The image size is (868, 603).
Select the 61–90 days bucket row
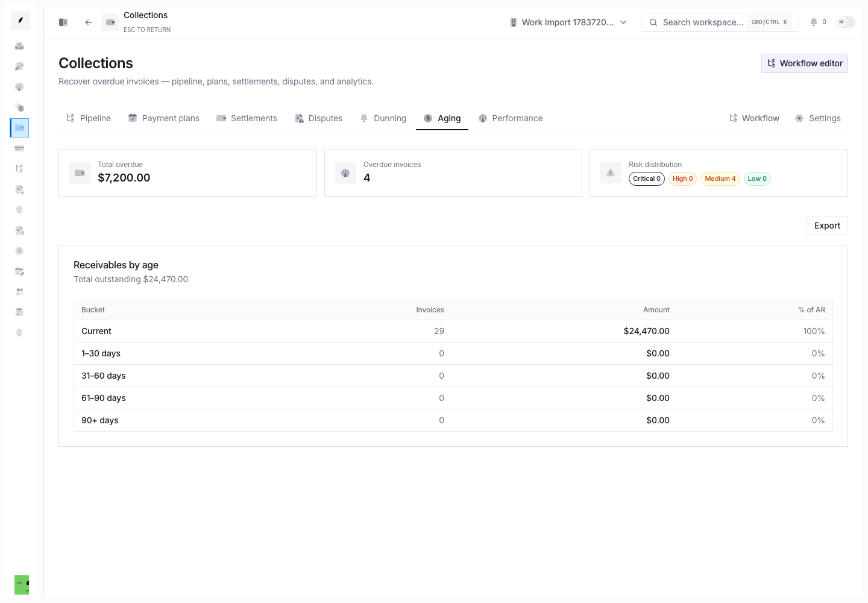pyautogui.click(x=453, y=398)
